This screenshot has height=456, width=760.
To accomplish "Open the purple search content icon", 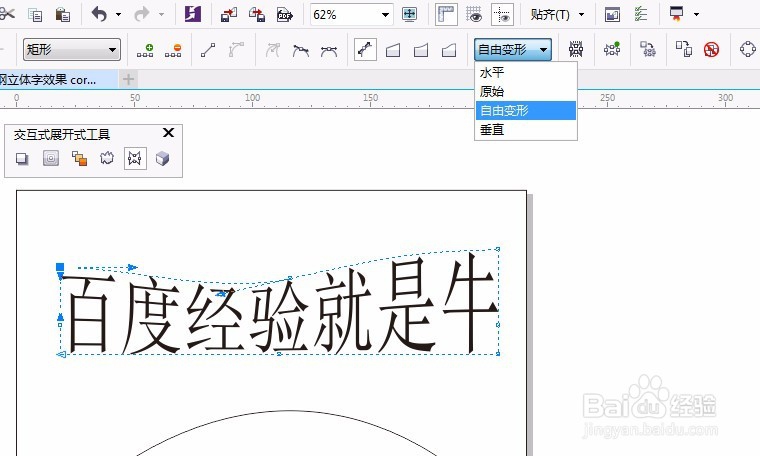I will [x=193, y=15].
